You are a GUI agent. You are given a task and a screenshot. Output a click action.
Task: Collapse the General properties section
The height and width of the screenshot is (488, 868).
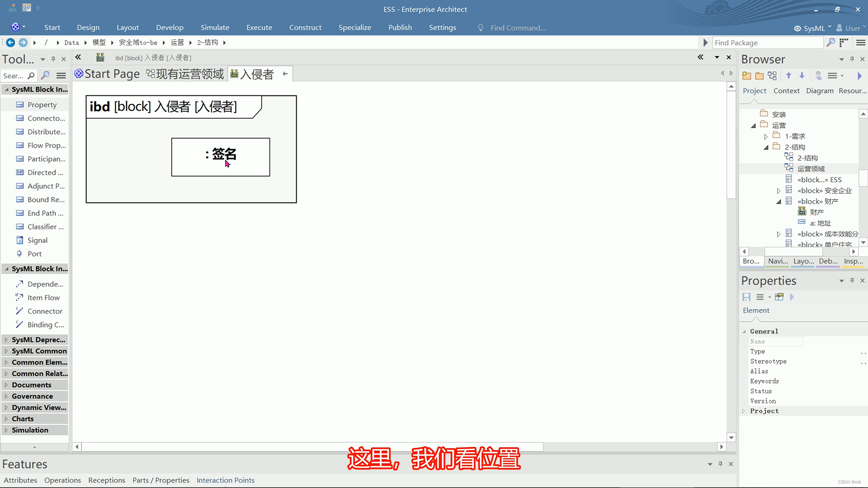coord(744,332)
